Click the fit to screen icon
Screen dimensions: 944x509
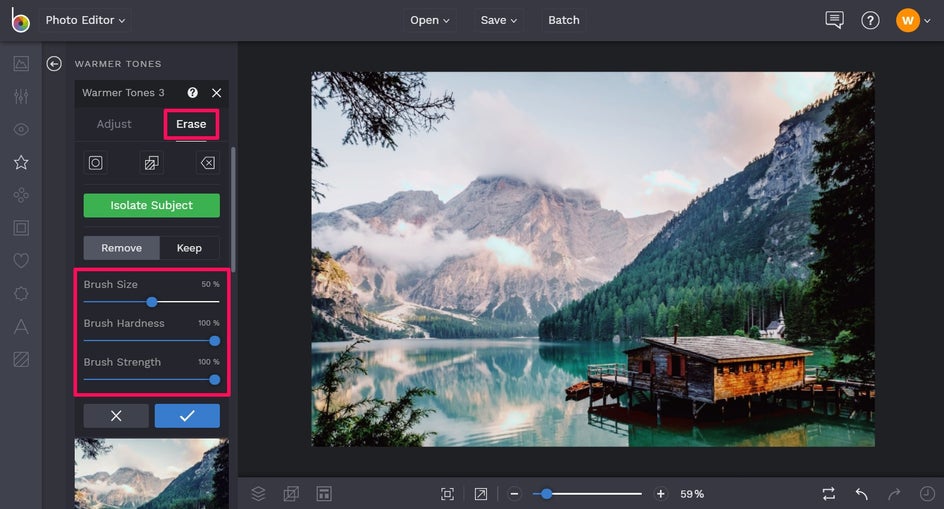pyautogui.click(x=447, y=494)
